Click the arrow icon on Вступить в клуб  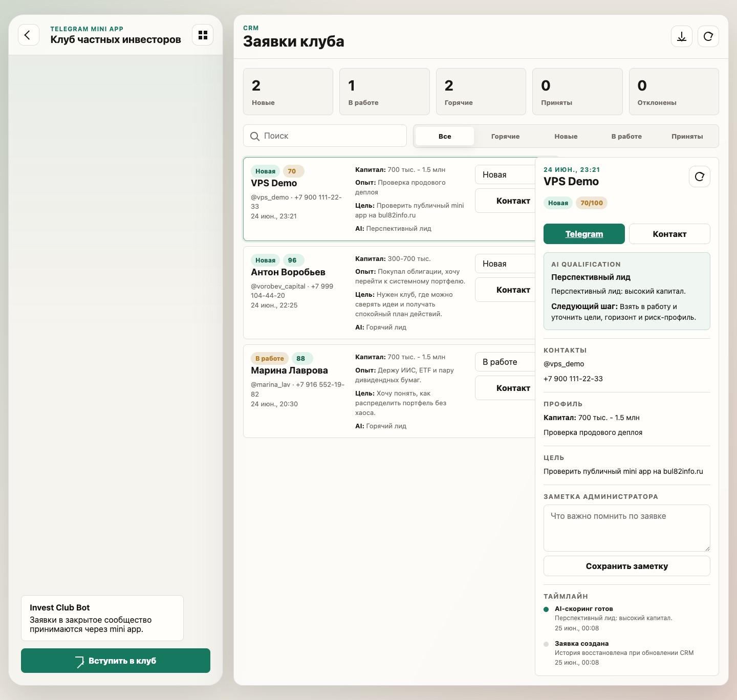[79, 661]
